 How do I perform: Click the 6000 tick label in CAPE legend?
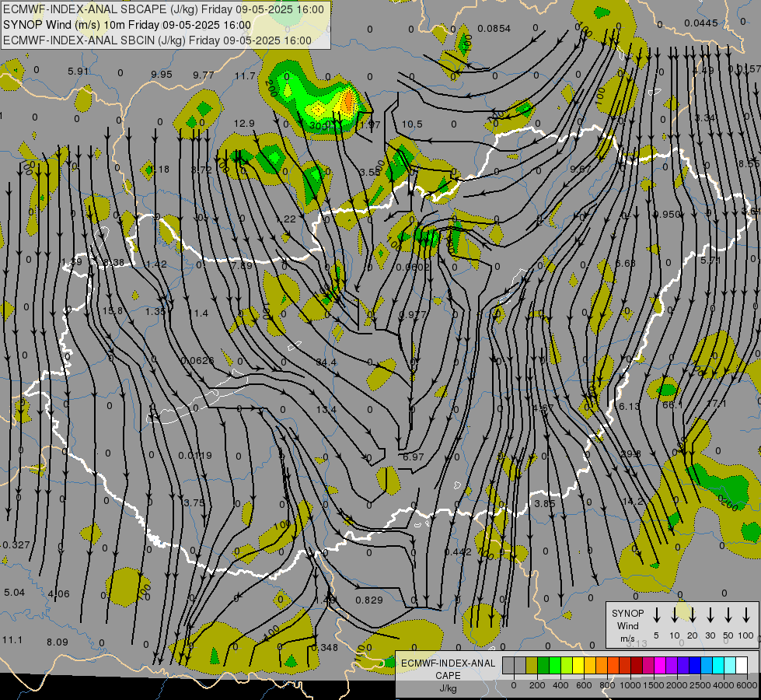pyautogui.click(x=746, y=685)
